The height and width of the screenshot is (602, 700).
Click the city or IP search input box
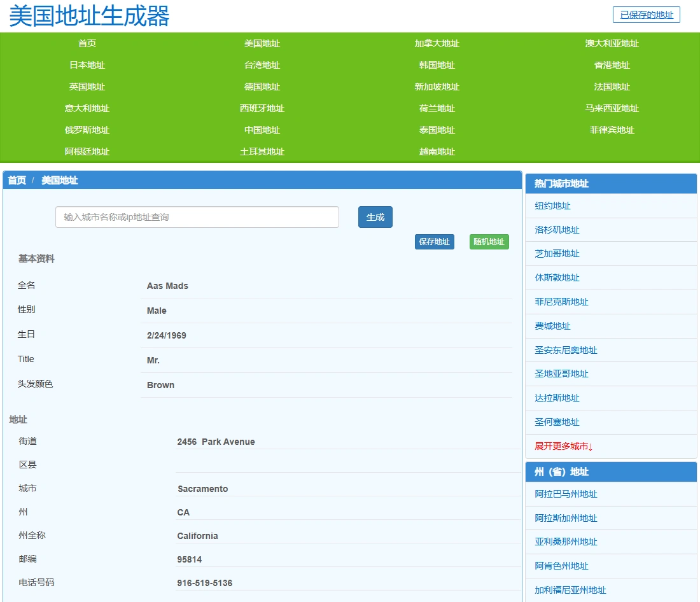point(196,217)
